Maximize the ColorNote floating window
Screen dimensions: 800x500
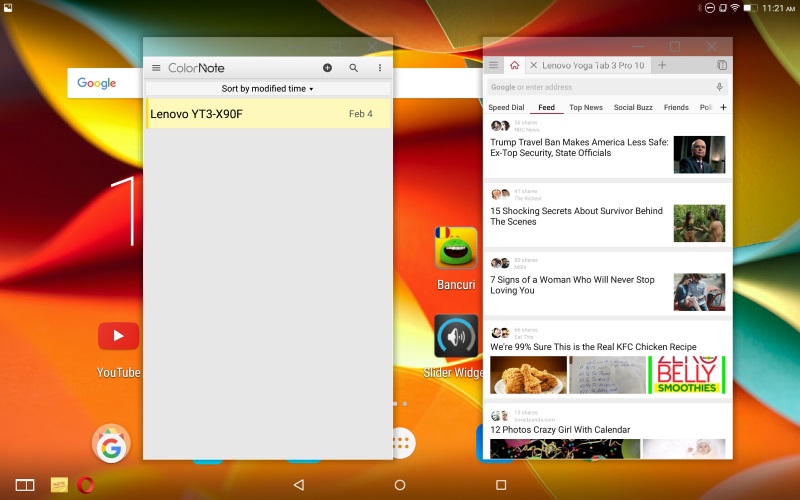click(335, 46)
